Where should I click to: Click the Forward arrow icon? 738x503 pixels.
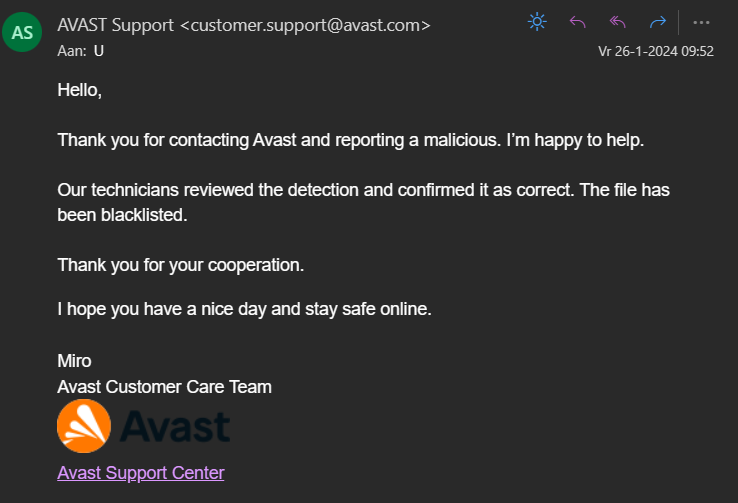coord(657,22)
